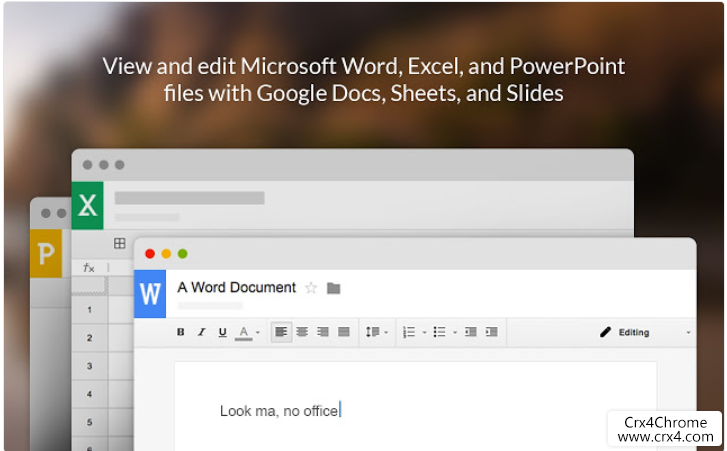
Task: Select spreadsheet row 3 header
Action: pos(89,366)
